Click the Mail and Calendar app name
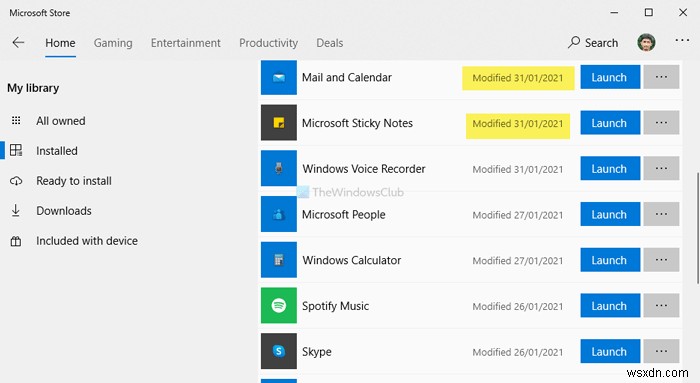Screen dimensions: 700x383 pyautogui.click(x=347, y=77)
